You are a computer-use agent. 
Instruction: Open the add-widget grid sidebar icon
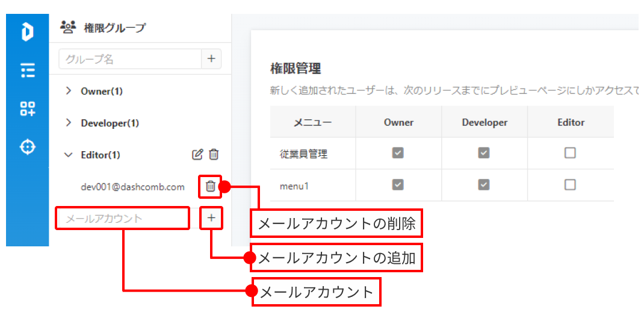click(27, 109)
